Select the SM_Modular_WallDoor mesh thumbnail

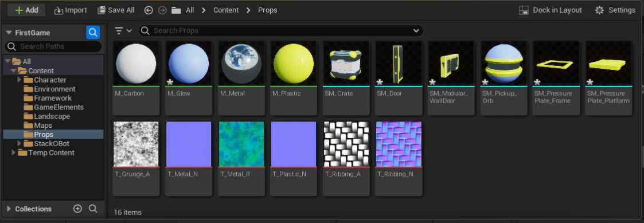pos(451,63)
